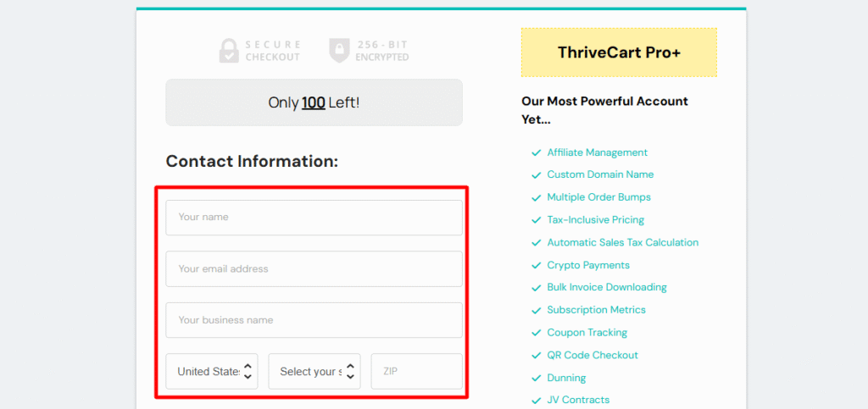This screenshot has height=409, width=868.
Task: Click the Crypto Payments feature text
Action: [x=588, y=265]
